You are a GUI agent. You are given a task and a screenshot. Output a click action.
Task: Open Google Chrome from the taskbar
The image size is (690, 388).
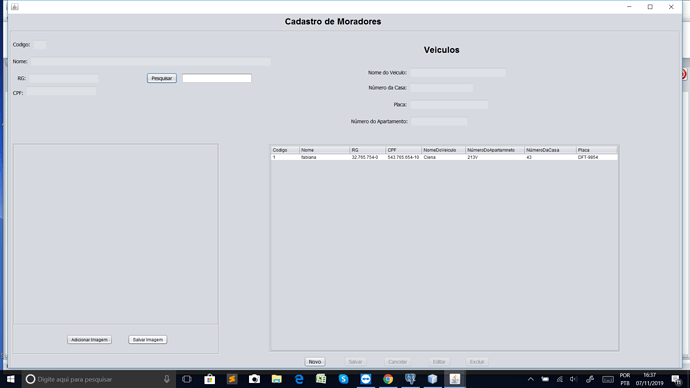pyautogui.click(x=388, y=379)
